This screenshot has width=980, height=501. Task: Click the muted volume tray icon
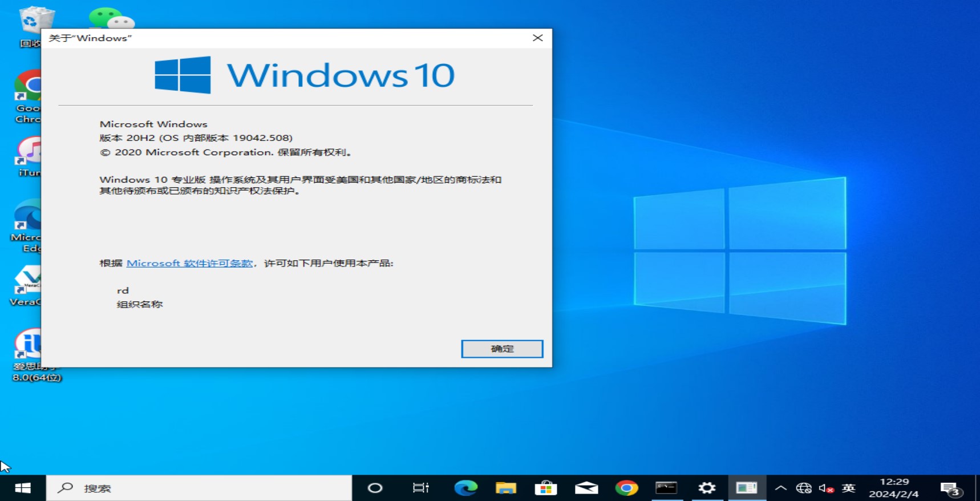(x=826, y=488)
